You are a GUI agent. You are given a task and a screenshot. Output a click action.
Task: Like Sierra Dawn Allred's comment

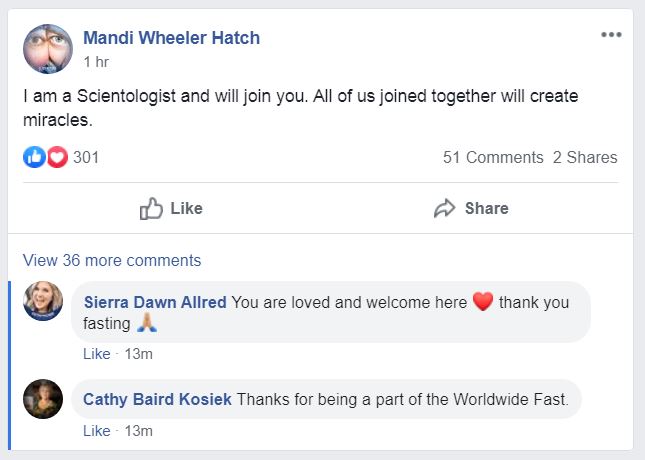click(97, 354)
